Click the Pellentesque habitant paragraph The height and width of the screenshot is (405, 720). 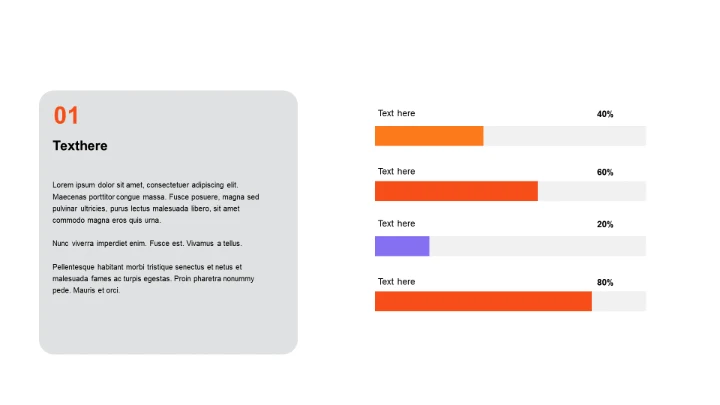(x=153, y=278)
